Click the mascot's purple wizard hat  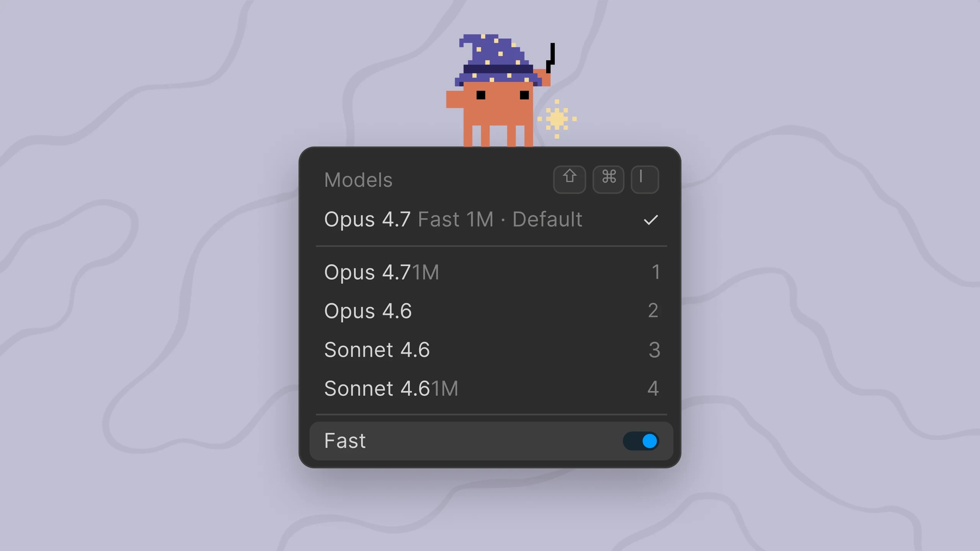click(x=498, y=60)
